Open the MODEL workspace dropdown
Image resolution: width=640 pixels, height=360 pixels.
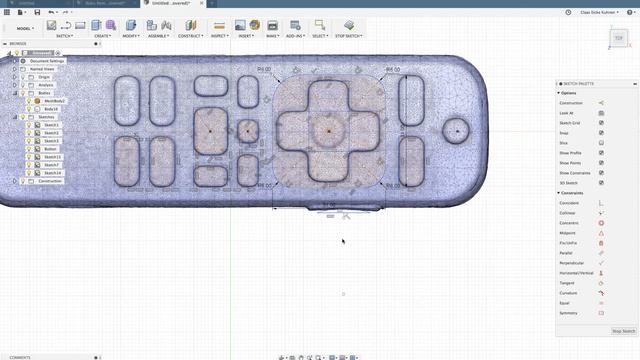(x=25, y=29)
